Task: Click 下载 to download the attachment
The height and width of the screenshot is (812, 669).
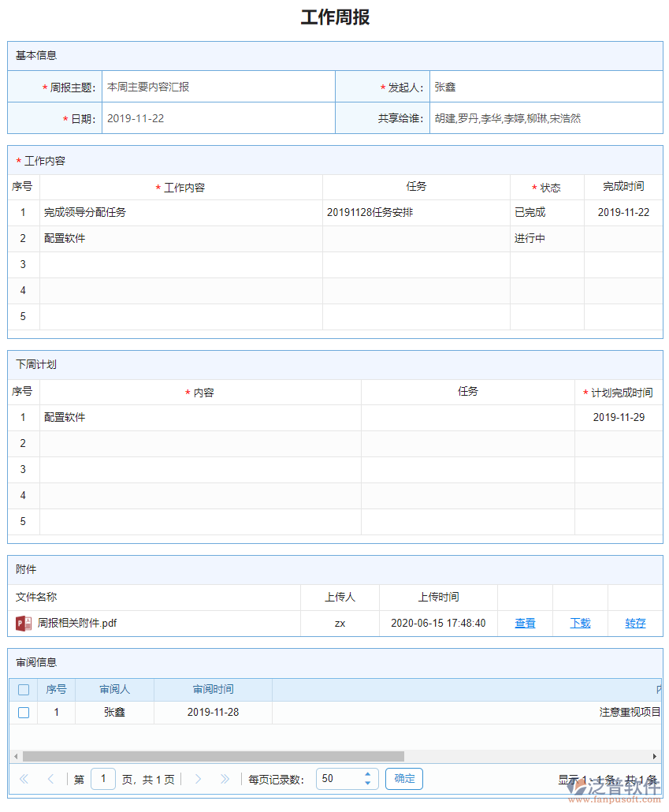Action: 580,623
